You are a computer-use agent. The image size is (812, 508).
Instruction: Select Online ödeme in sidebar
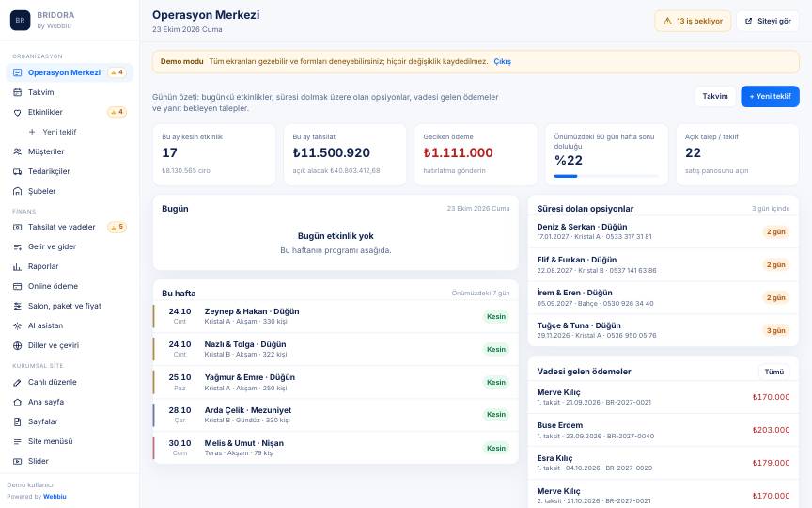[70, 286]
